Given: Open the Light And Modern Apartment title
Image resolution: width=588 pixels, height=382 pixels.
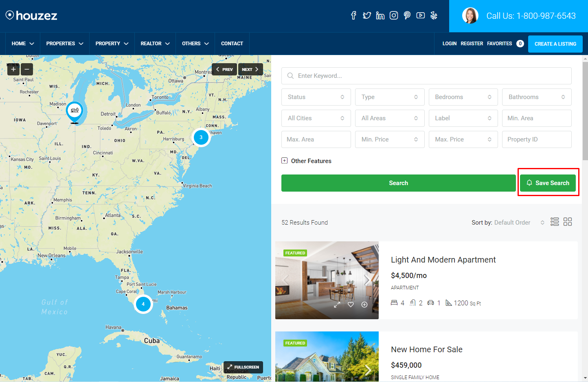Looking at the screenshot, I should pos(443,260).
